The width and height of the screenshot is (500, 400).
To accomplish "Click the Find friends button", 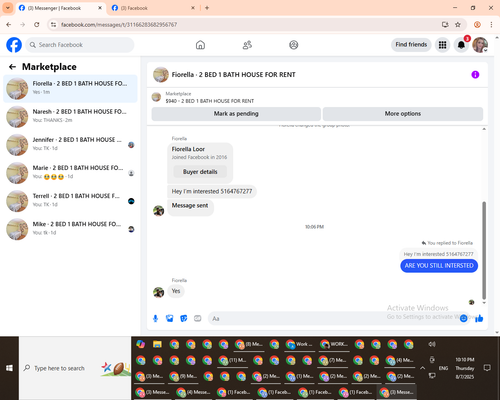I will (x=411, y=45).
